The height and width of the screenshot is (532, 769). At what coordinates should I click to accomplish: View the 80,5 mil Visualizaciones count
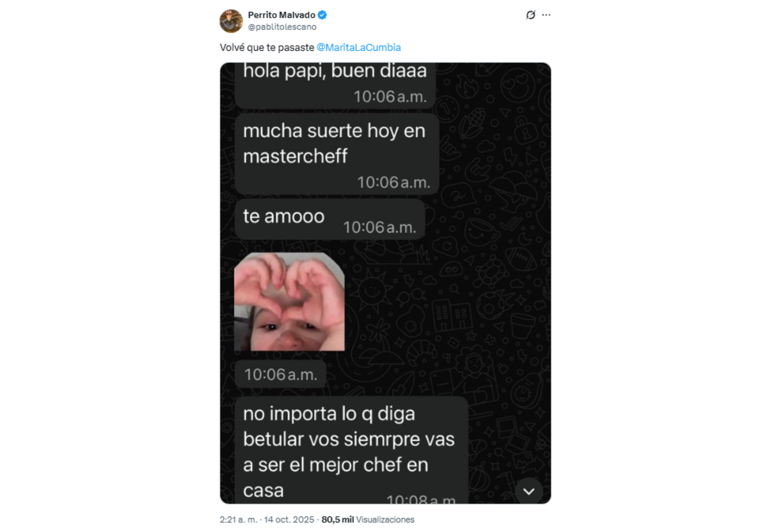pyautogui.click(x=368, y=519)
